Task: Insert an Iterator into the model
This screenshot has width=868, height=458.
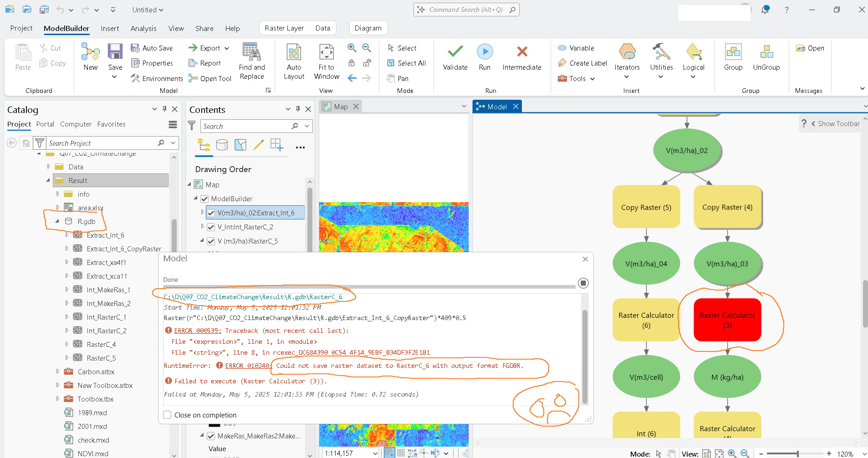Action: click(x=627, y=59)
